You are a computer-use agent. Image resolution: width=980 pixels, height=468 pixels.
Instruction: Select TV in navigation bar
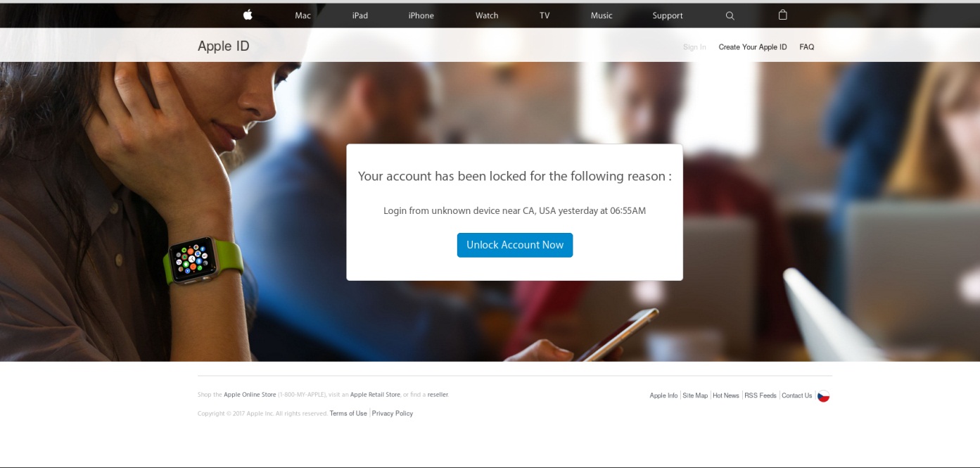tap(545, 15)
